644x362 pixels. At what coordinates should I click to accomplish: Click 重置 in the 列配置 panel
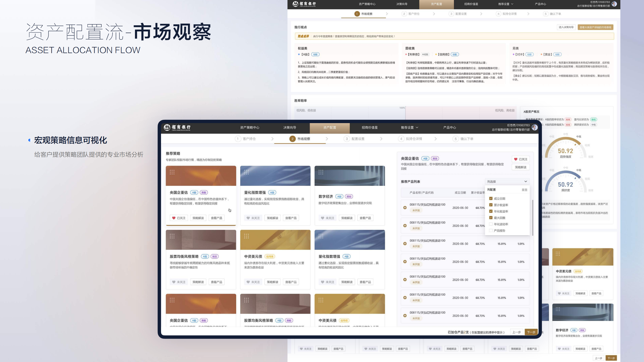pyautogui.click(x=524, y=190)
